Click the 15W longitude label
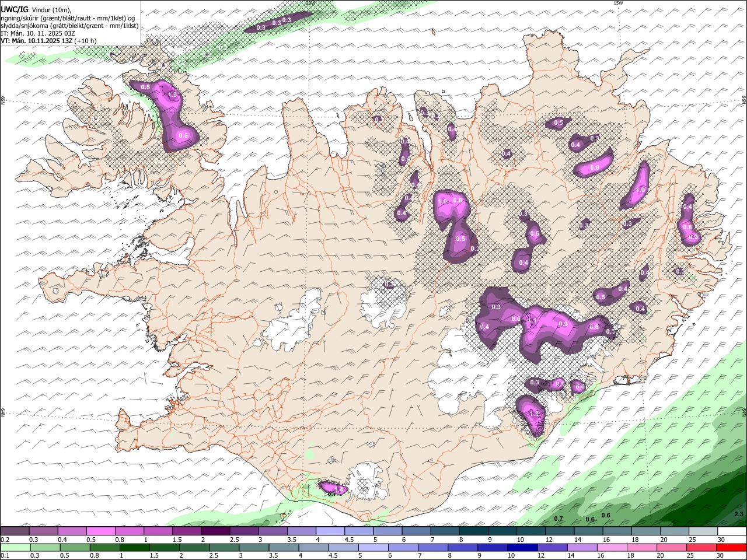The width and height of the screenshot is (747, 560). click(619, 3)
